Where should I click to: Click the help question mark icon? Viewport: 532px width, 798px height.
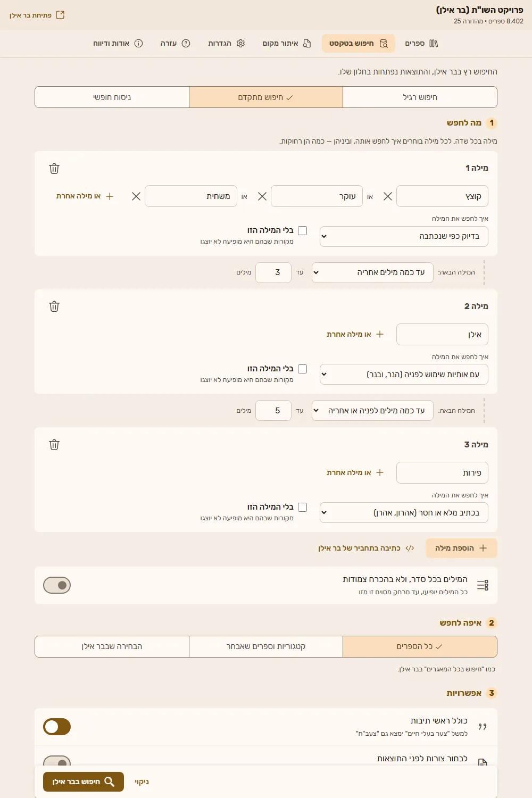pyautogui.click(x=186, y=44)
